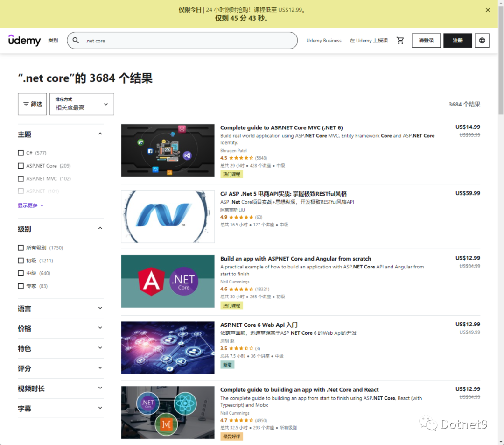
Task: Check the C# topic checkbox
Action: click(x=21, y=153)
